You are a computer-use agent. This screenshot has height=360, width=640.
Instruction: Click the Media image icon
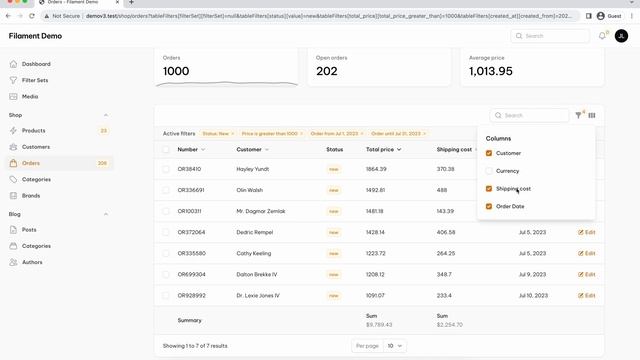(x=13, y=97)
